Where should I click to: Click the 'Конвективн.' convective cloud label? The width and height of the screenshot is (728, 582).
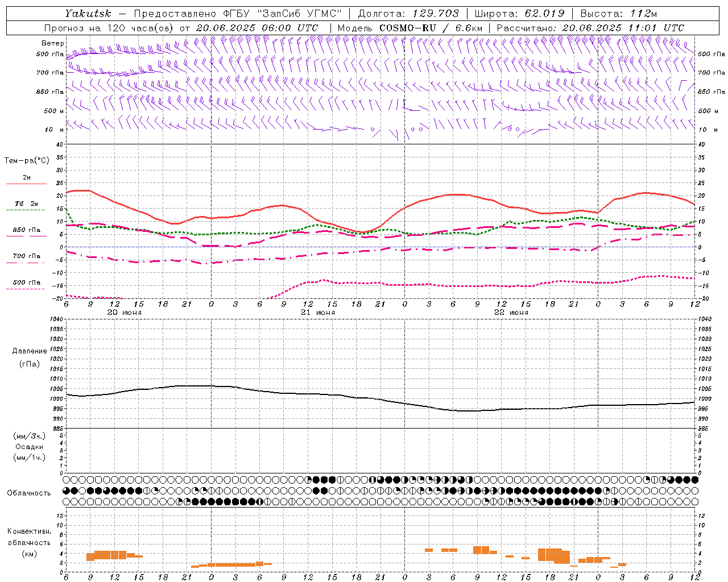[30, 531]
